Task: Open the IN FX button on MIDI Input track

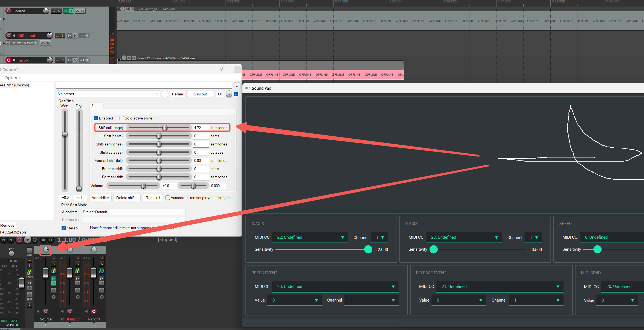Action: (x=8, y=43)
